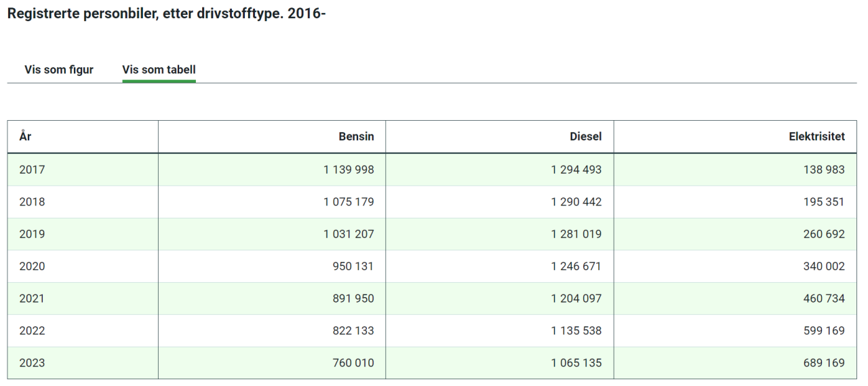This screenshot has height=386, width=868.
Task: Select the 2023 row year cell
Action: 32,363
